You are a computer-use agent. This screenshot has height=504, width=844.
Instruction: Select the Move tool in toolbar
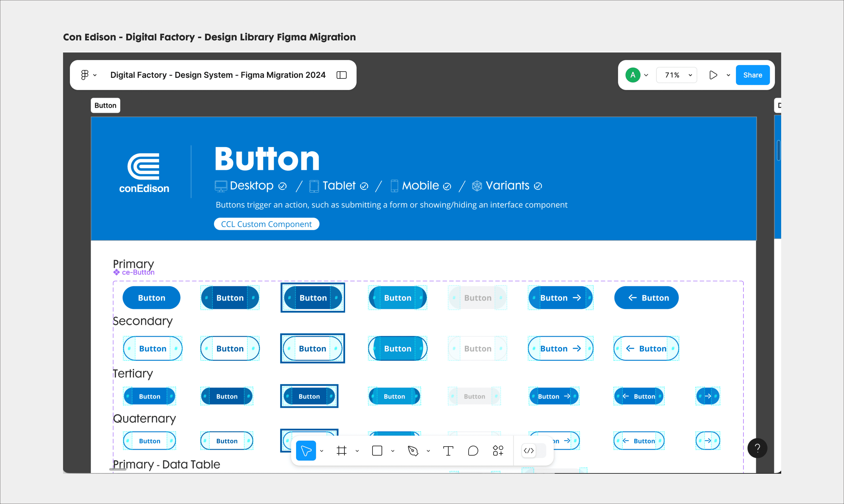click(x=306, y=451)
